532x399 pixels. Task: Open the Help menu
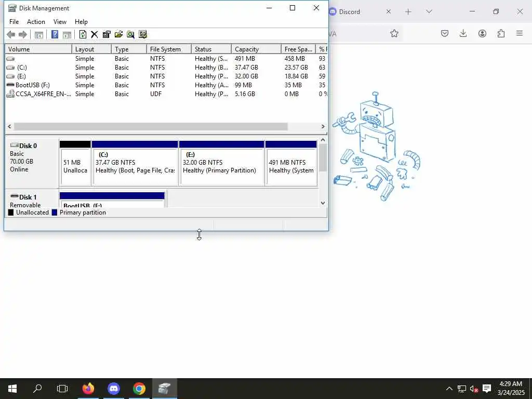pyautogui.click(x=81, y=22)
